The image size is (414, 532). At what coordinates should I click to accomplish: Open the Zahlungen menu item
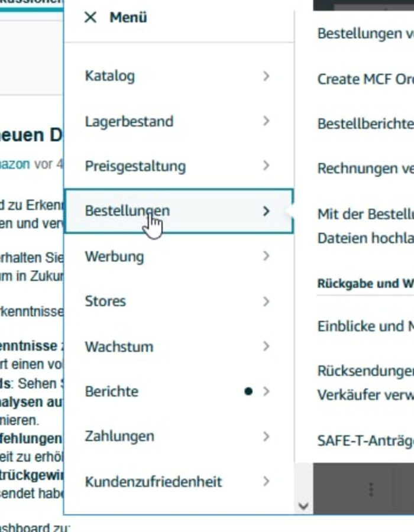pos(119,436)
